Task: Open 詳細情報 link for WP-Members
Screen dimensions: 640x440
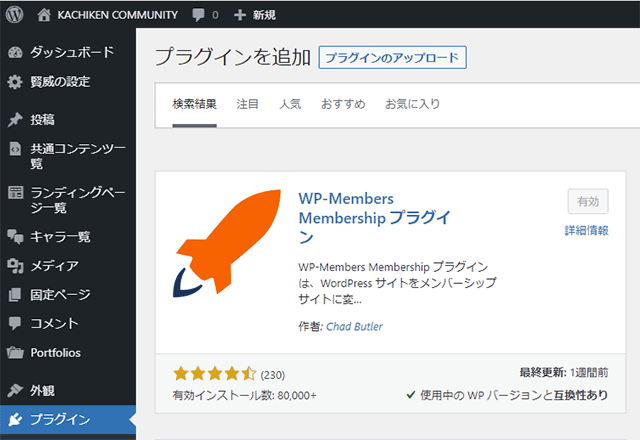Action: pyautogui.click(x=587, y=231)
